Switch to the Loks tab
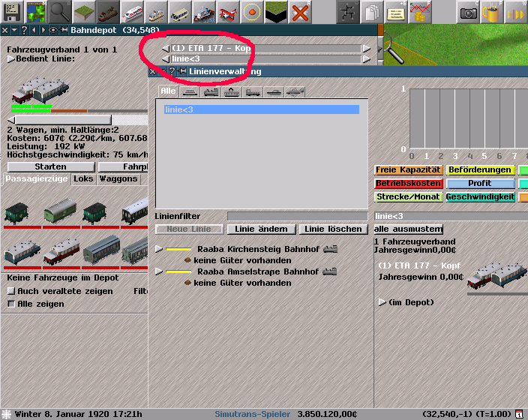The image size is (528, 420). (x=83, y=179)
